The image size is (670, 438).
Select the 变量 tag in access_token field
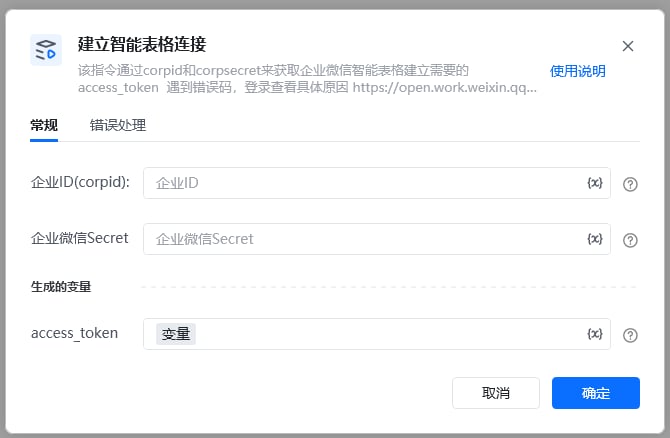point(176,334)
